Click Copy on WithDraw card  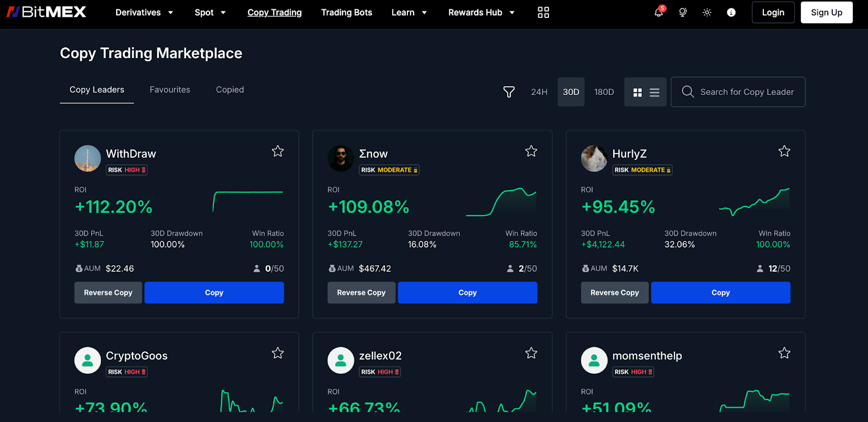pyautogui.click(x=214, y=292)
